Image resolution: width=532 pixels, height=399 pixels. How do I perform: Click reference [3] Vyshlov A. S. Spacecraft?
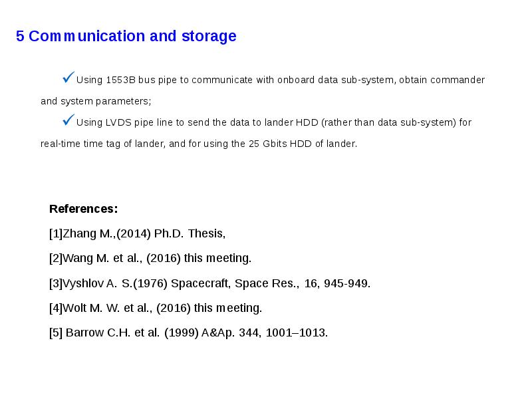(x=209, y=283)
